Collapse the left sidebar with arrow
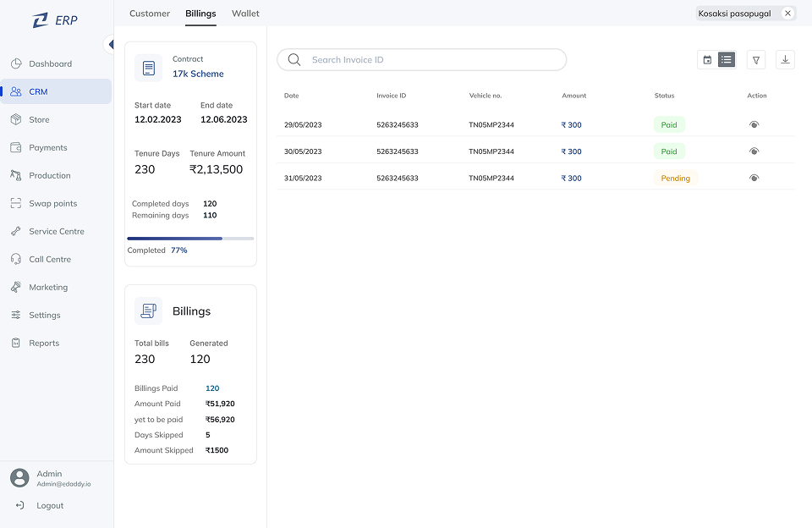This screenshot has height=528, width=812. coord(109,44)
